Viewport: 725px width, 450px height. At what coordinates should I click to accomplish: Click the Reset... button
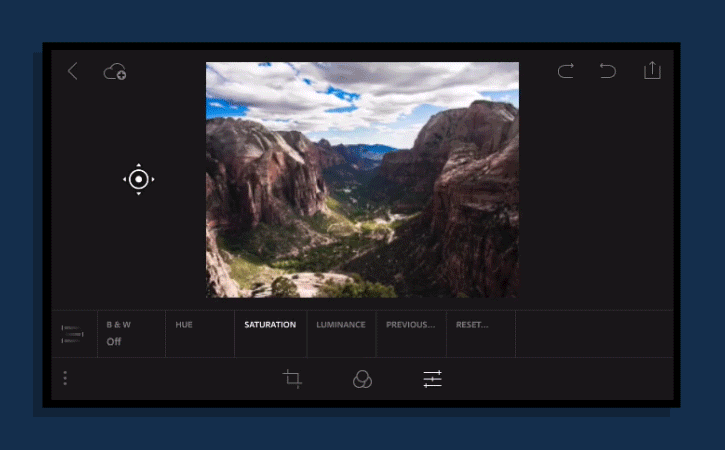(x=472, y=325)
